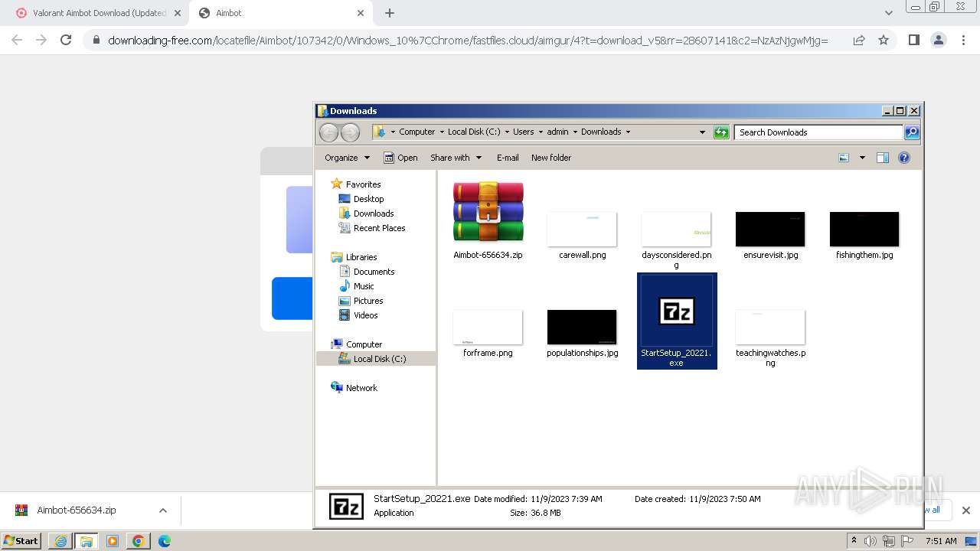Click Users in address breadcrumb
This screenshot has height=551, width=980.
coord(524,132)
